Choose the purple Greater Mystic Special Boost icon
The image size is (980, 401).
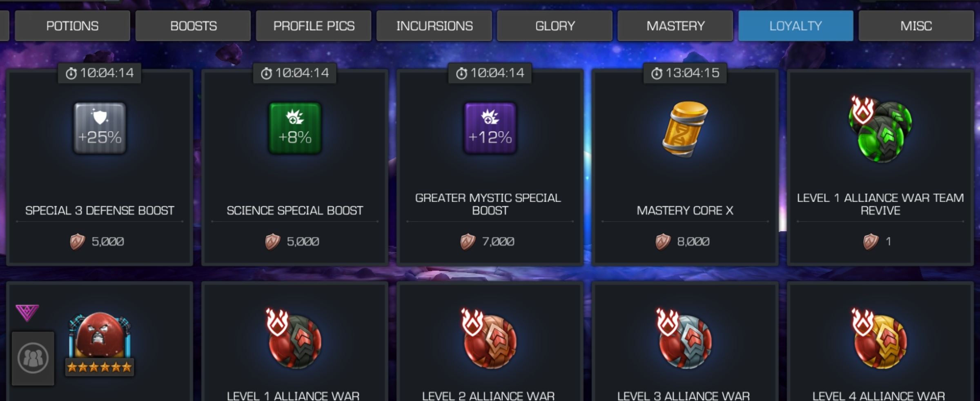(x=490, y=128)
